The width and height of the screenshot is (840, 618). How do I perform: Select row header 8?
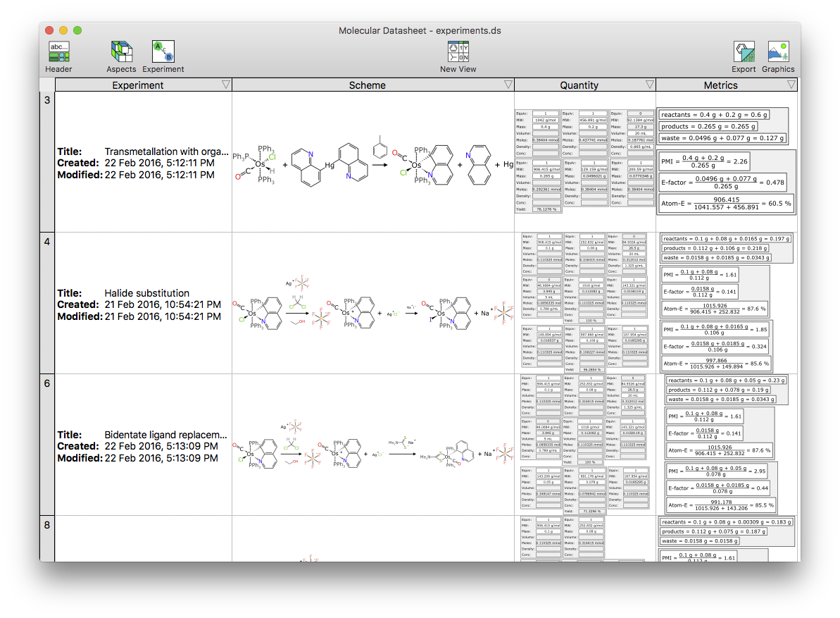(46, 524)
